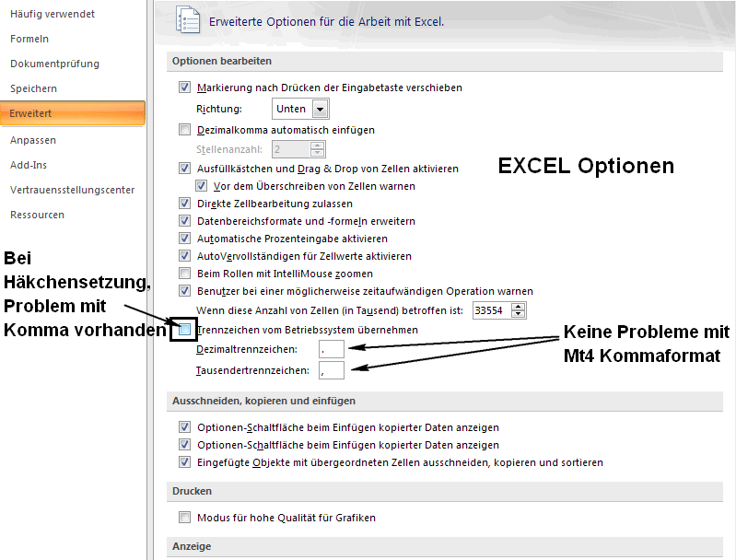Image resolution: width=736 pixels, height=560 pixels.
Task: Select the Erweitert category
Action: coord(73,113)
